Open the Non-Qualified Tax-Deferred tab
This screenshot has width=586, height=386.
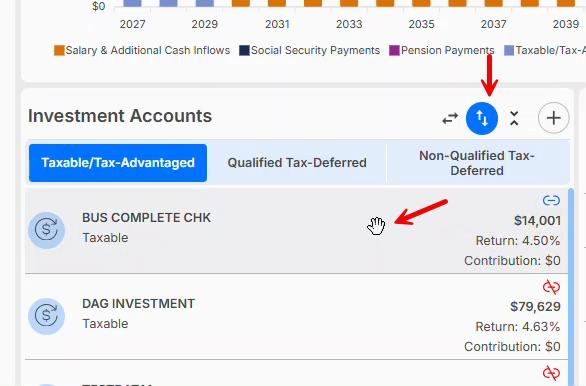477,163
